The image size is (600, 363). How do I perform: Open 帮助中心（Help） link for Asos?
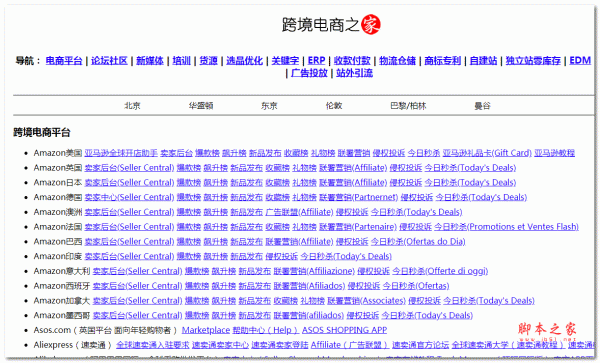266,330
